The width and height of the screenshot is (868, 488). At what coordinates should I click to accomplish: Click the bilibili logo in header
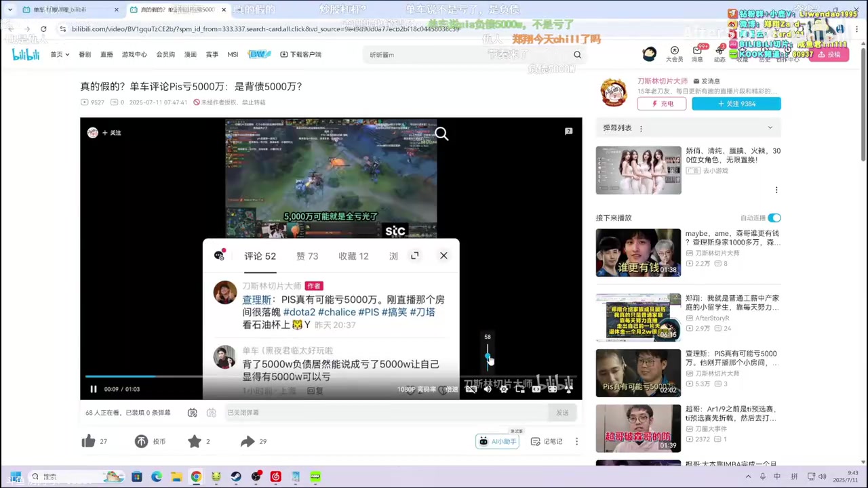point(26,54)
